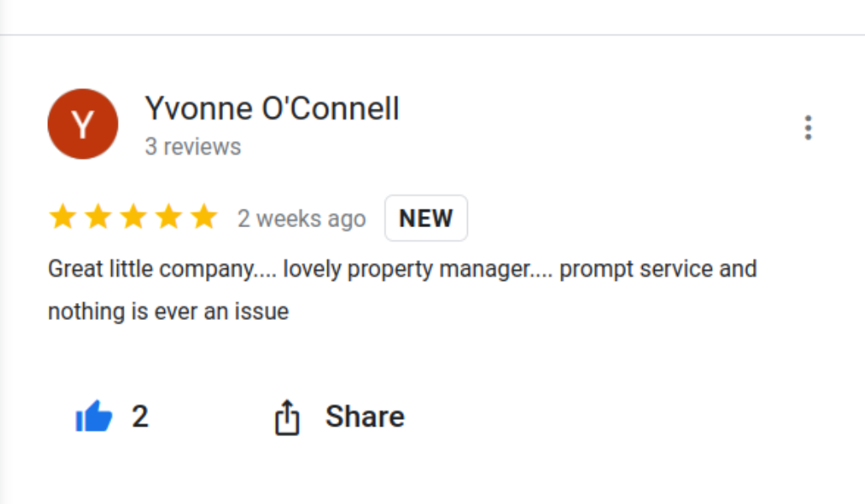865x504 pixels.
Task: Open Yvonne O'Connell's reviewer profile name
Action: click(x=272, y=109)
